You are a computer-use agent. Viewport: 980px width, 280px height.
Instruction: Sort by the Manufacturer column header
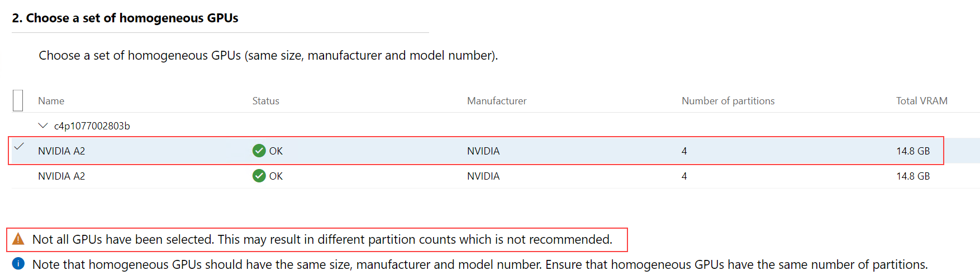[x=497, y=101]
